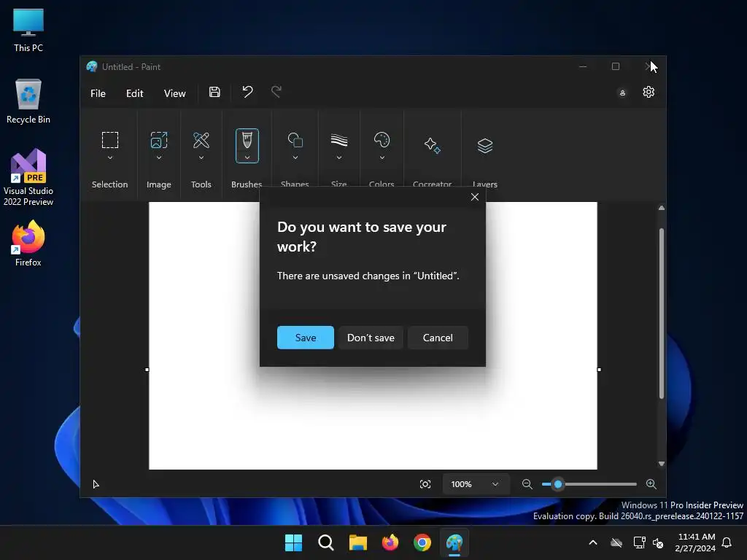Image resolution: width=747 pixels, height=560 pixels.
Task: Click the Colors palette icon
Action: click(382, 140)
